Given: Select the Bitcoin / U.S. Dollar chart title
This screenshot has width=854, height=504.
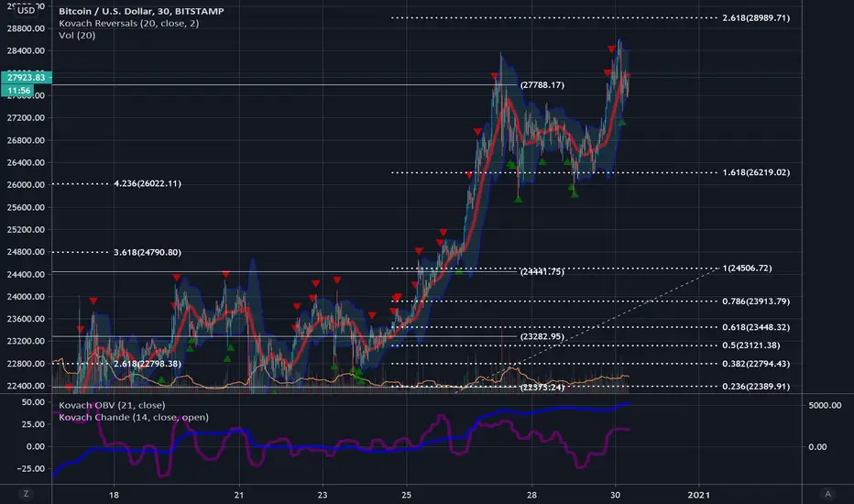Looking at the screenshot, I should point(141,11).
